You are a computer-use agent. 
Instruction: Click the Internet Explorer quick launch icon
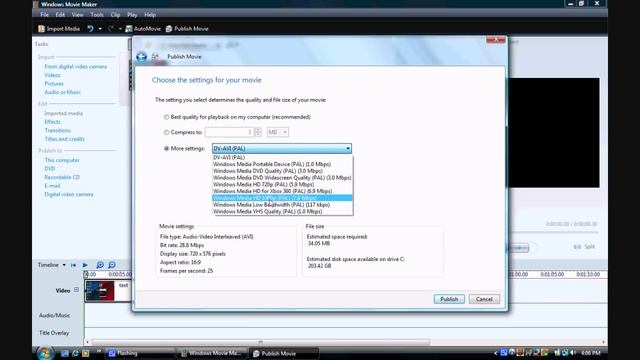pyautogui.click(x=75, y=353)
